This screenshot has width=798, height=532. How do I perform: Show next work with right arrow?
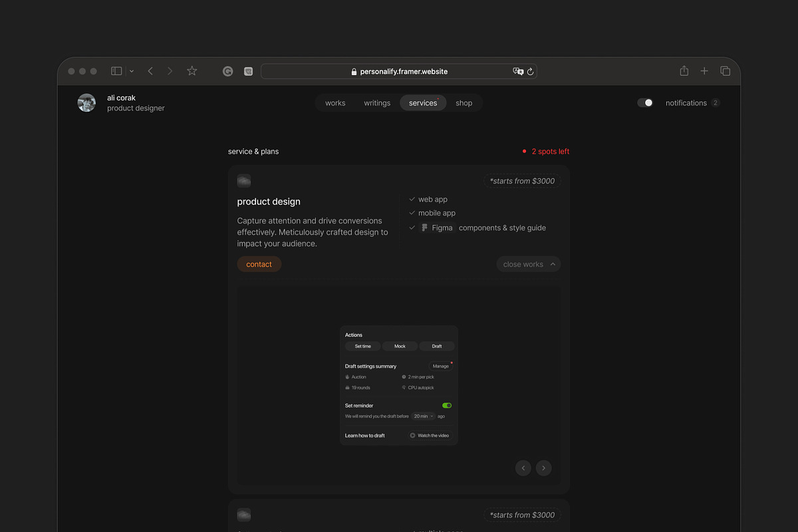coord(544,468)
